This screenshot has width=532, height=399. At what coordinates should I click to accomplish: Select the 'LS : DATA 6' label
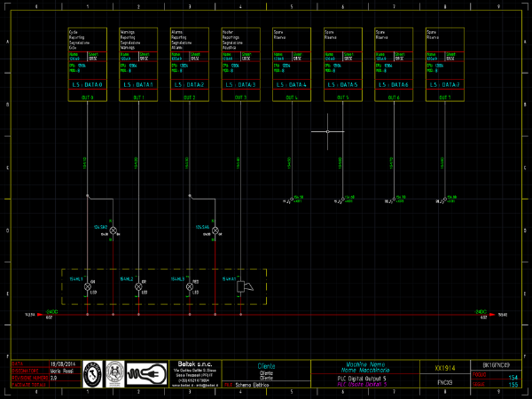click(x=394, y=84)
